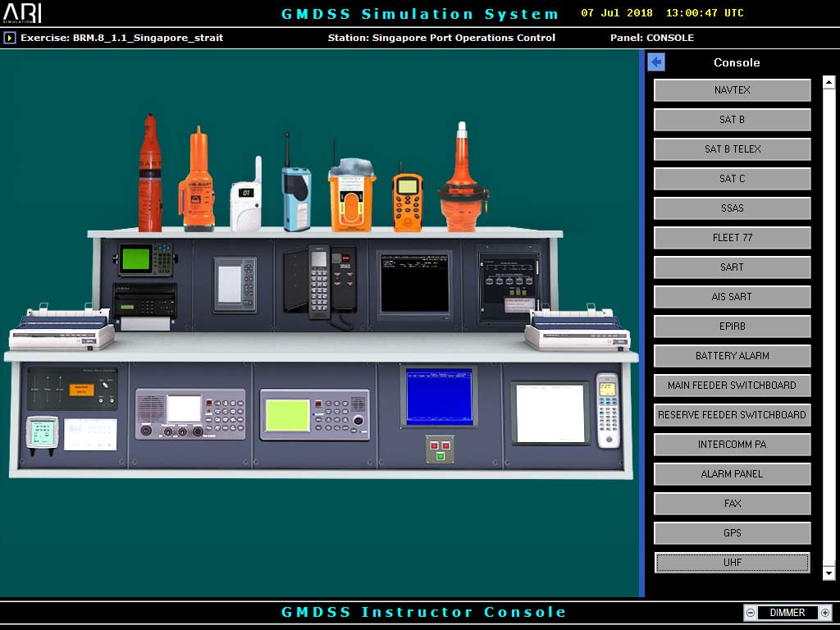Open the SAT C panel

[732, 179]
